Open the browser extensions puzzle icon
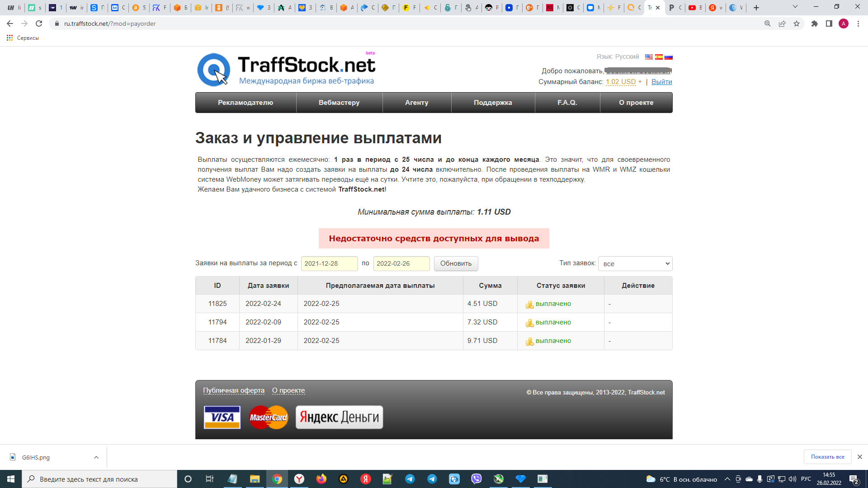 (x=815, y=23)
